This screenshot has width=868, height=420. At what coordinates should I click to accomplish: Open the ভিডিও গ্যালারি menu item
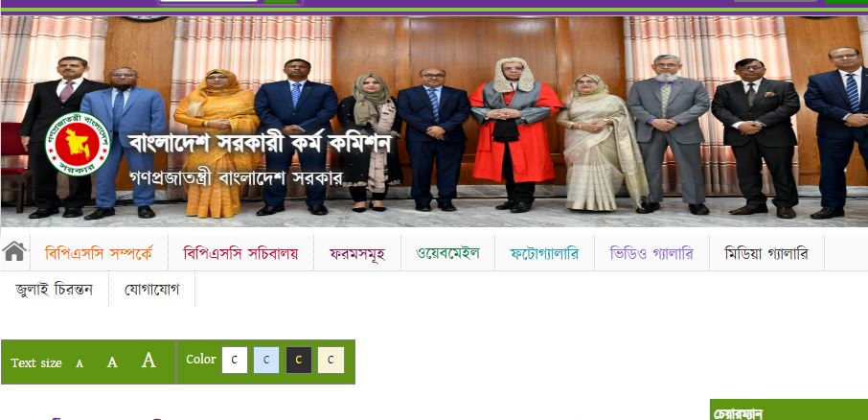point(651,253)
